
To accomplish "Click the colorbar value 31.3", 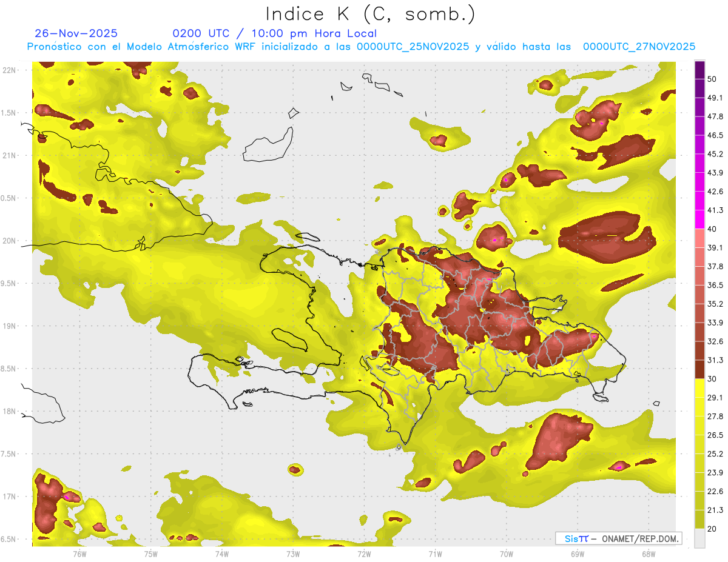I will click(x=715, y=360).
